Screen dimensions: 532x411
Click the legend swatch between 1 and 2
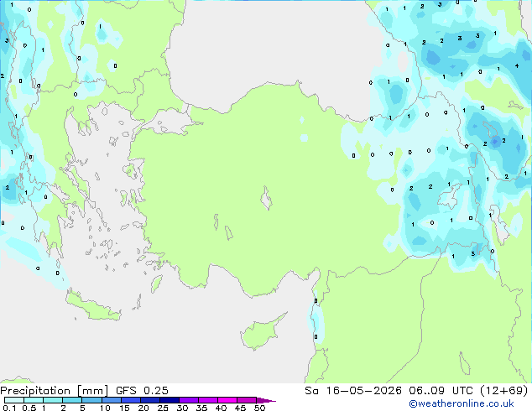[x=53, y=400]
